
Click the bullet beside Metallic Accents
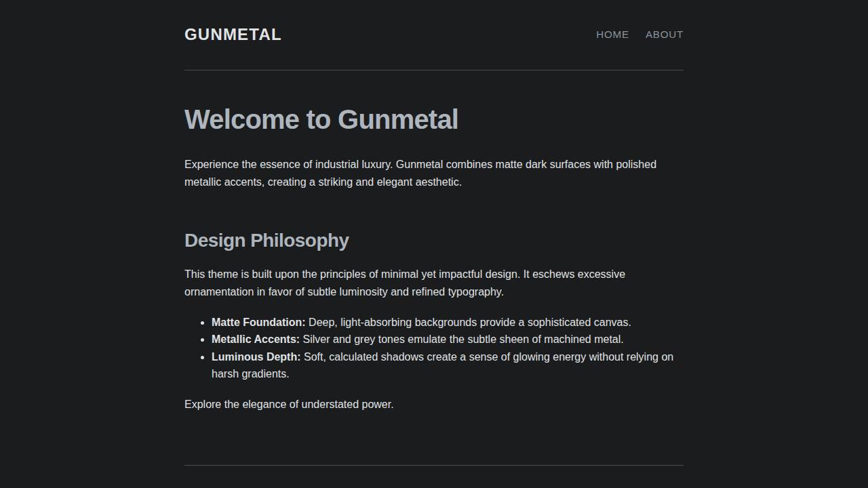pos(202,339)
